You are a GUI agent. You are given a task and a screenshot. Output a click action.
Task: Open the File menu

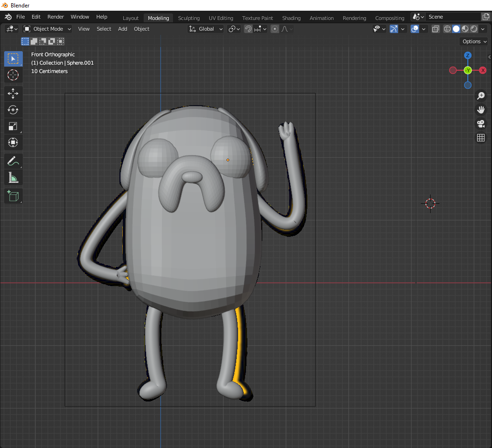pyautogui.click(x=20, y=17)
